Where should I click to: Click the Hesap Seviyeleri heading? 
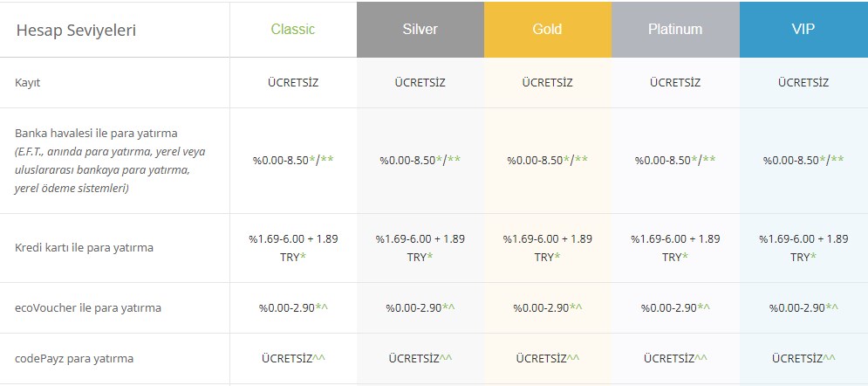click(x=76, y=31)
